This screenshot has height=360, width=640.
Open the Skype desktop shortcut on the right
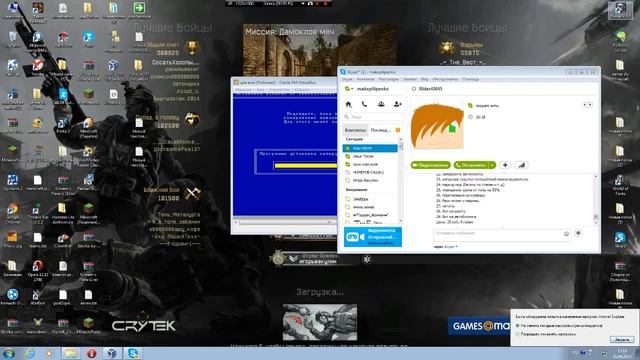[620, 240]
